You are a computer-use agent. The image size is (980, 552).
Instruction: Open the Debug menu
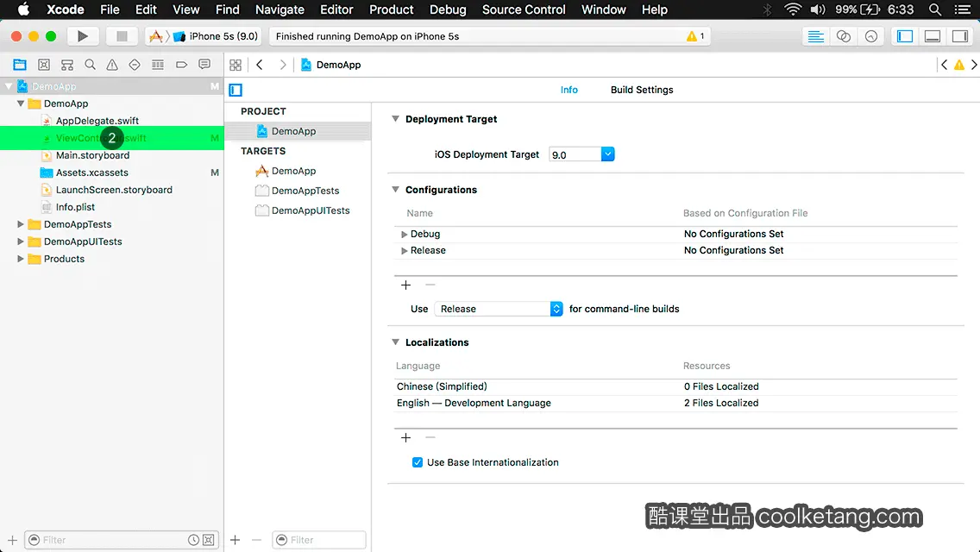tap(448, 9)
